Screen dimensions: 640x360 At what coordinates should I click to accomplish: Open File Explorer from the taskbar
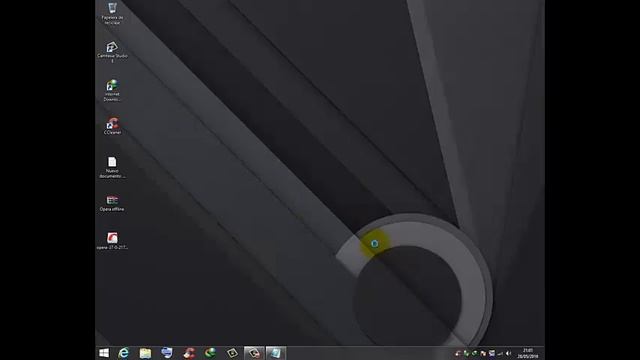pyautogui.click(x=145, y=353)
